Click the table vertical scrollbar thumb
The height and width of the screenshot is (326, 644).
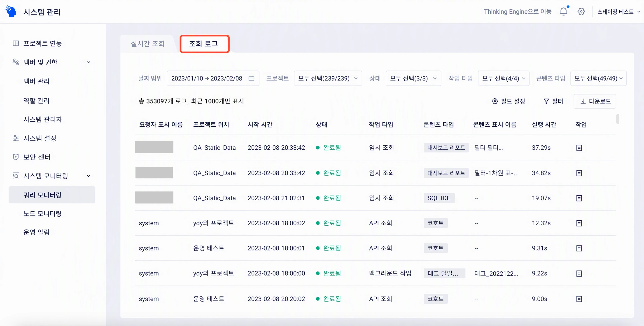coord(618,119)
